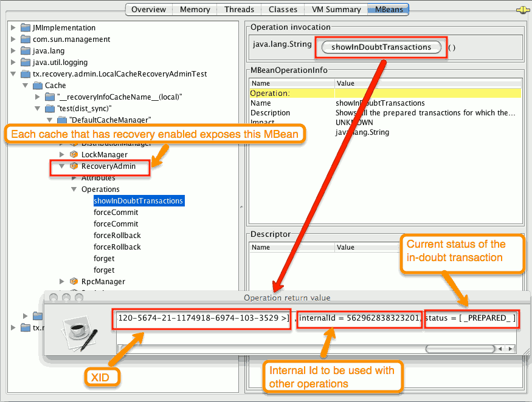Click the connection status icon at top right
Image resolution: width=532 pixels, height=402 pixels.
(x=520, y=10)
